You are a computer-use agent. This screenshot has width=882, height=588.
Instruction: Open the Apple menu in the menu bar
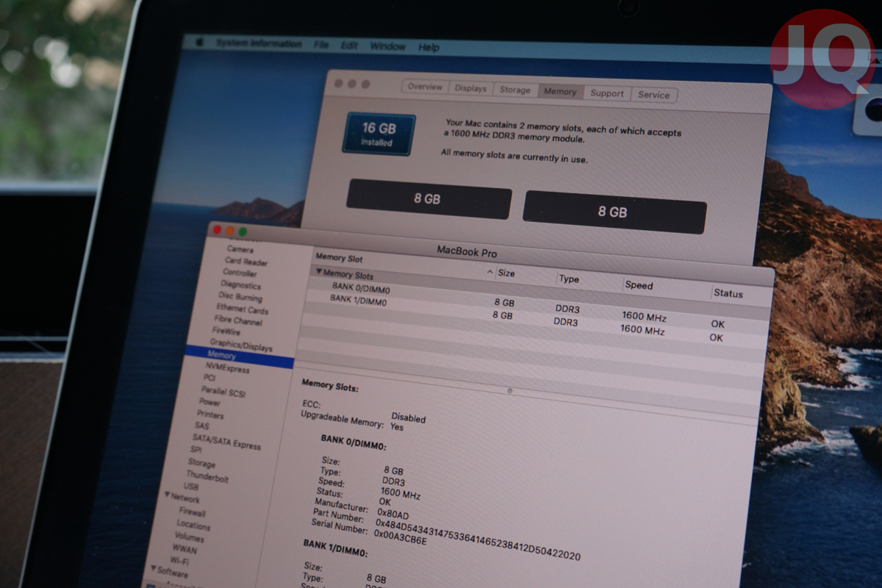coord(198,43)
